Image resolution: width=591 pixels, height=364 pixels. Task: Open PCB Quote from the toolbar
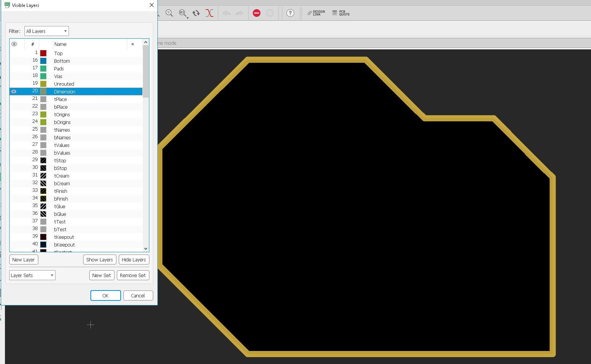(x=341, y=13)
